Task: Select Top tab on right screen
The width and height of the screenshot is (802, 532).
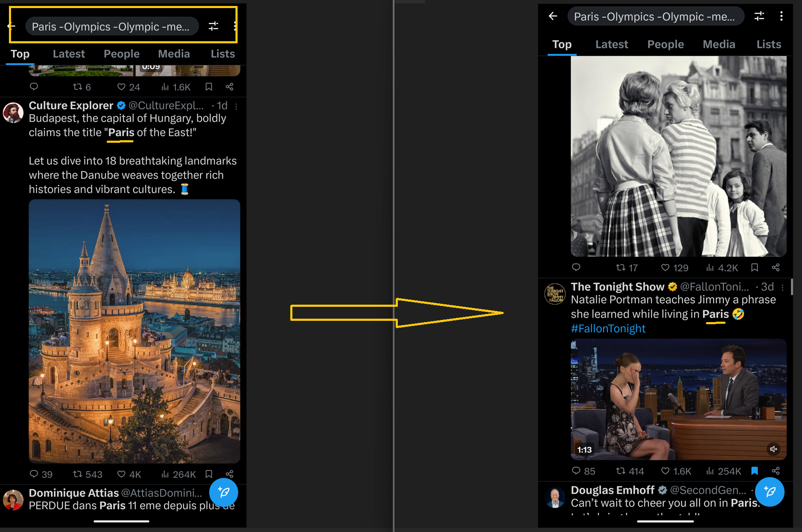Action: click(562, 44)
